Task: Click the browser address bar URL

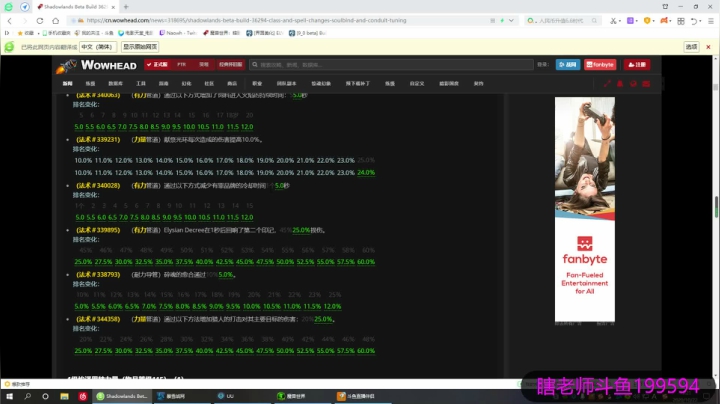Action: pyautogui.click(x=246, y=21)
